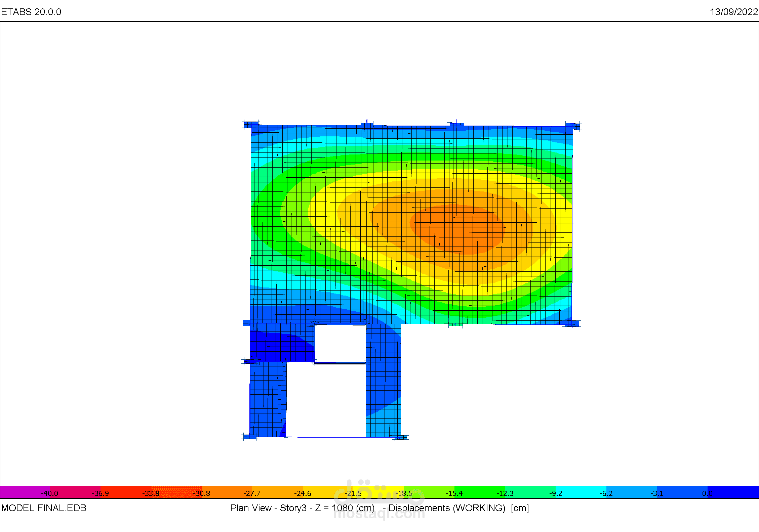Click the upper square slab opening
Screen dimensions: 759x532
(340, 344)
